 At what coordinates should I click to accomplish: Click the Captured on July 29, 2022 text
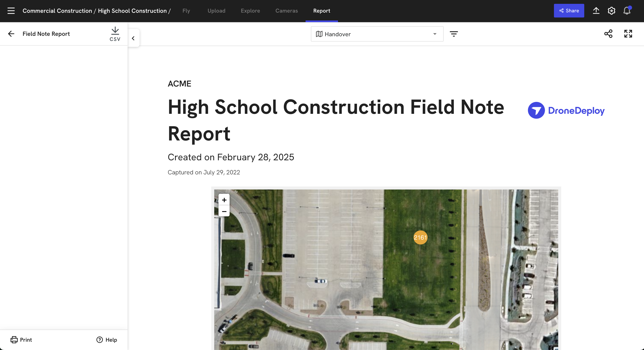coord(204,172)
